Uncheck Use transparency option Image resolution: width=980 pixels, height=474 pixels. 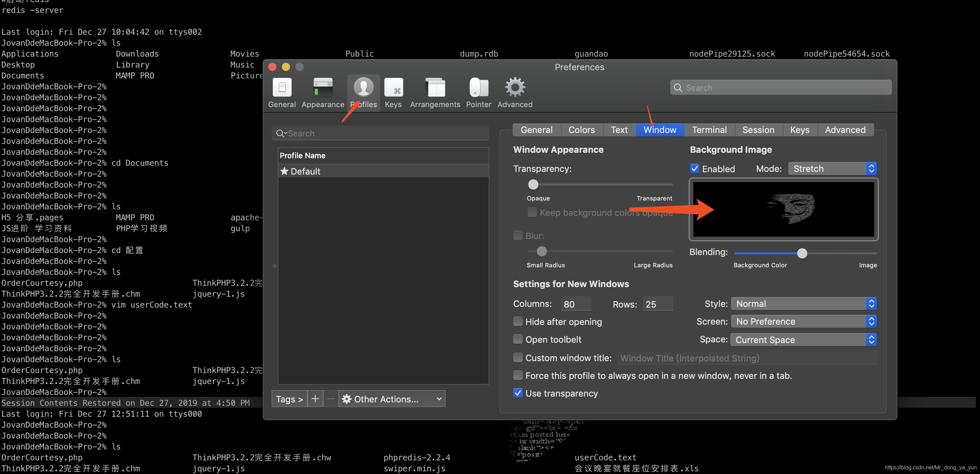(518, 393)
